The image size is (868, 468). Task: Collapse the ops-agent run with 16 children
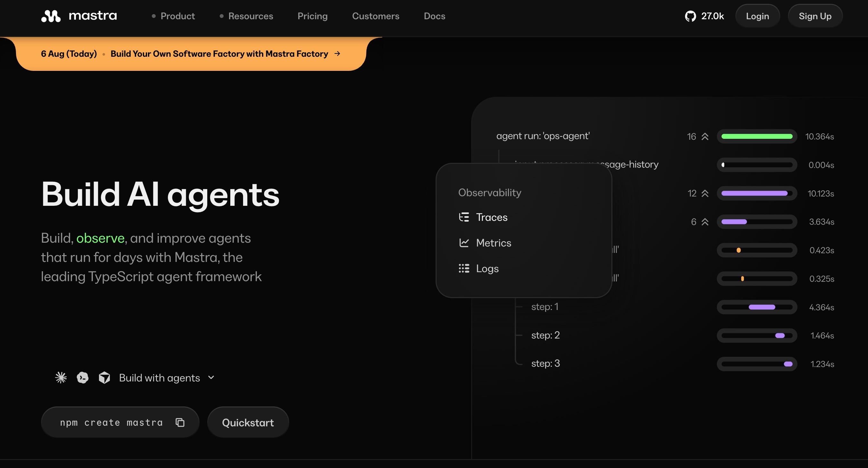(705, 137)
